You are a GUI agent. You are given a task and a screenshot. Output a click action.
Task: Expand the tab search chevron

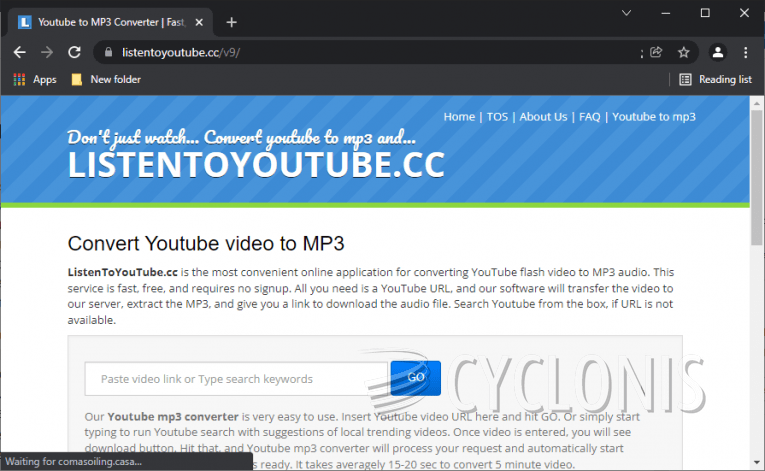tap(627, 13)
